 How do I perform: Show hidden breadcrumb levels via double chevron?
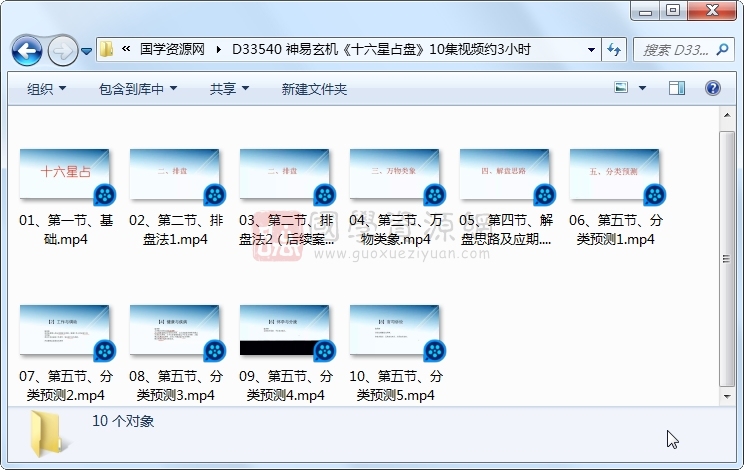(126, 49)
